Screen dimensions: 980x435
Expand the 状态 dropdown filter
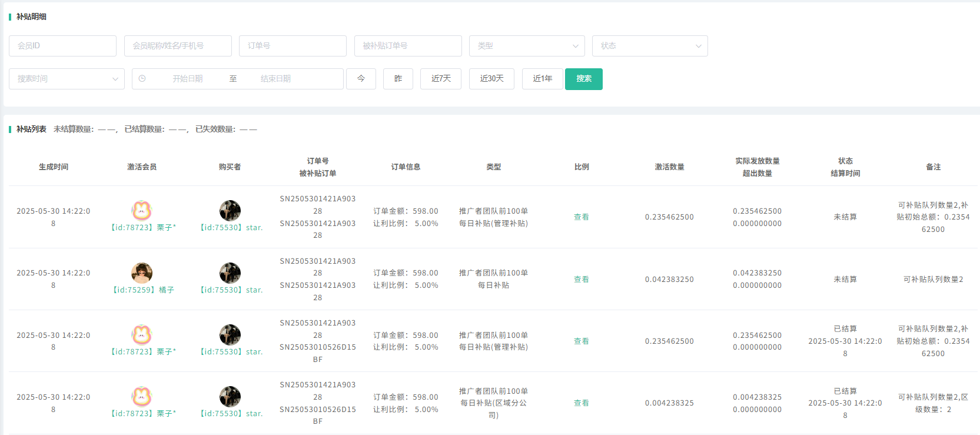click(649, 46)
